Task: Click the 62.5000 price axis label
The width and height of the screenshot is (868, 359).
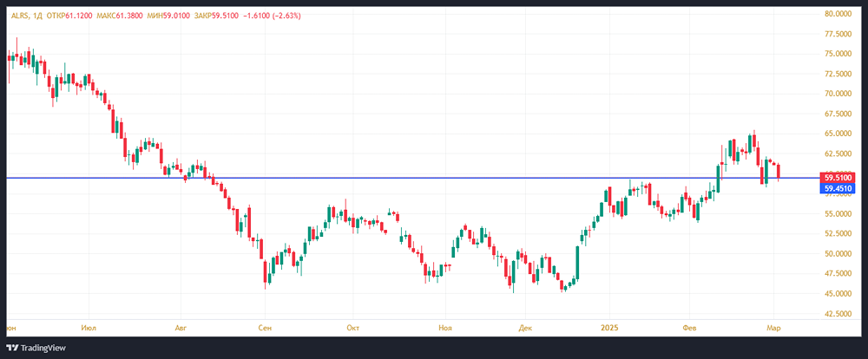Action: (838, 153)
